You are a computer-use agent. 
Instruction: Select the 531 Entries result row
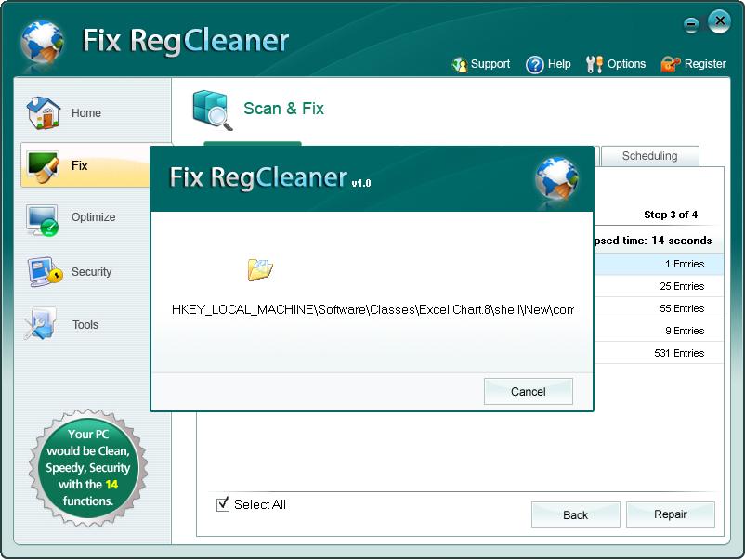pyautogui.click(x=659, y=353)
